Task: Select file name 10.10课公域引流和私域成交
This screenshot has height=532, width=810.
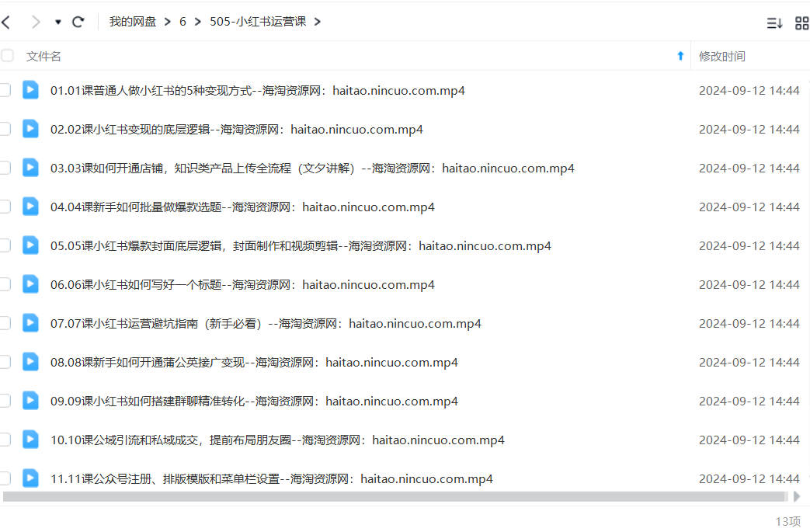Action: point(277,440)
